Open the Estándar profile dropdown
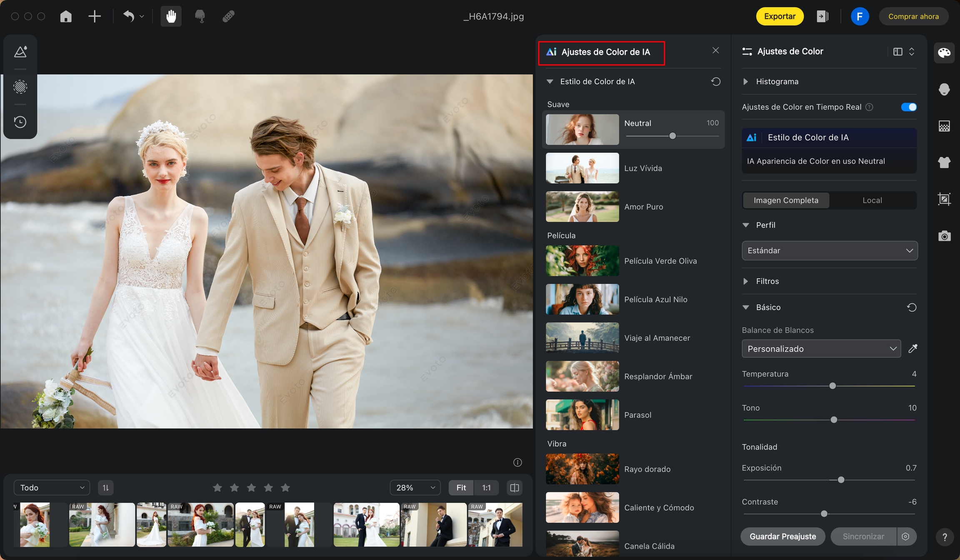The image size is (960, 560). pos(829,250)
